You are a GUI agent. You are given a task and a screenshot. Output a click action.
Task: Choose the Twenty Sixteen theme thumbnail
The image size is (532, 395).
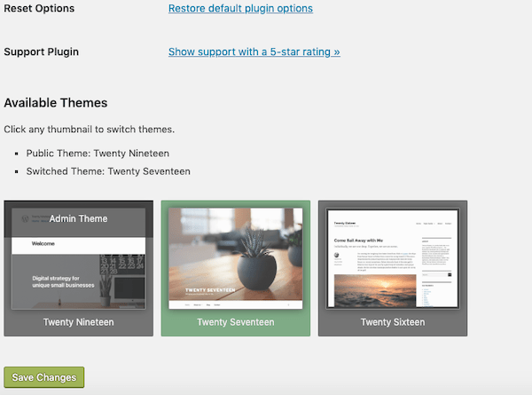click(393, 268)
